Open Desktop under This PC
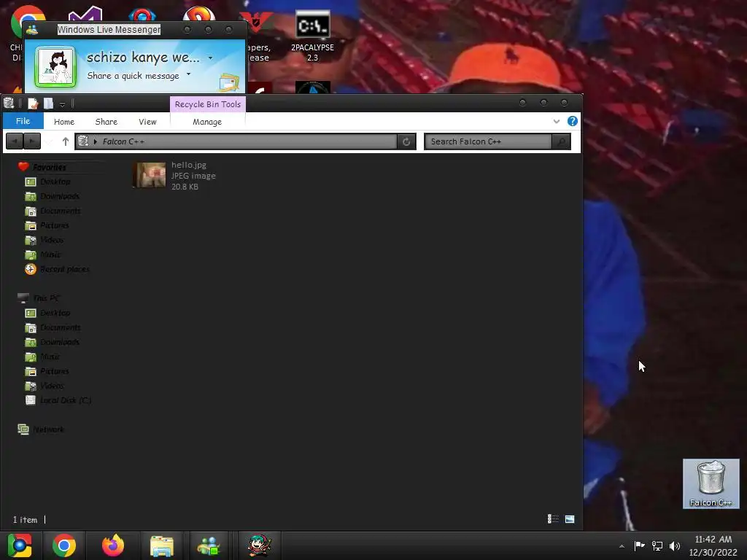This screenshot has height=560, width=747. tap(55, 313)
